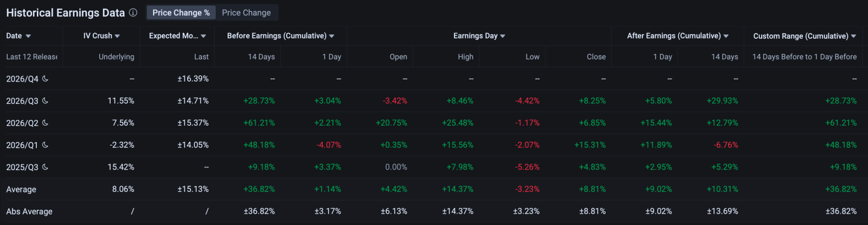This screenshot has width=868, height=225.
Task: Click the 14 Days subheader under Before Earnings
Action: tap(261, 57)
